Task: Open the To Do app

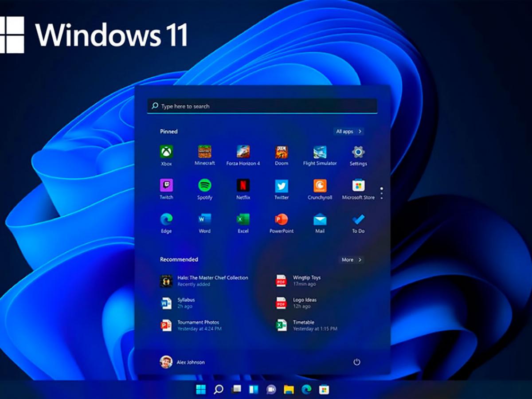Action: pyautogui.click(x=358, y=219)
